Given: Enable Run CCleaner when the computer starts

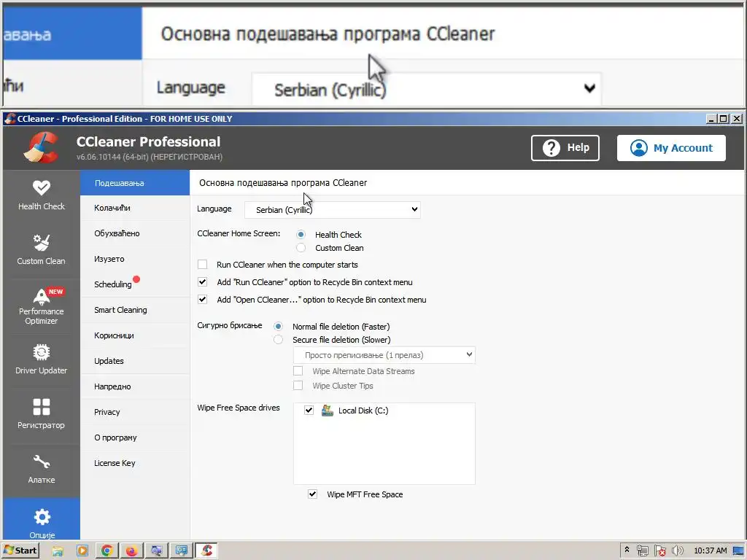Looking at the screenshot, I should pyautogui.click(x=203, y=264).
